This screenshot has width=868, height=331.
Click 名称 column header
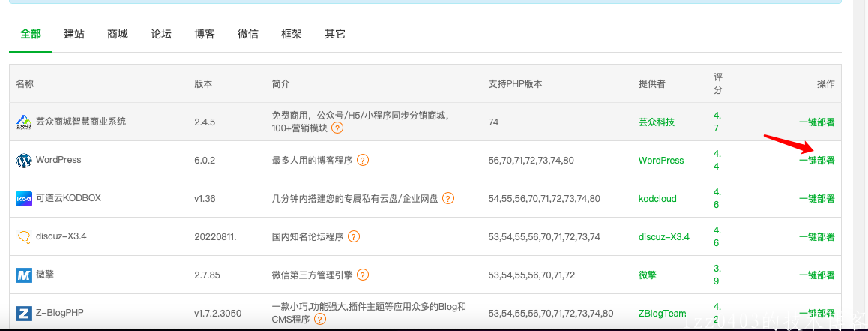click(x=25, y=84)
